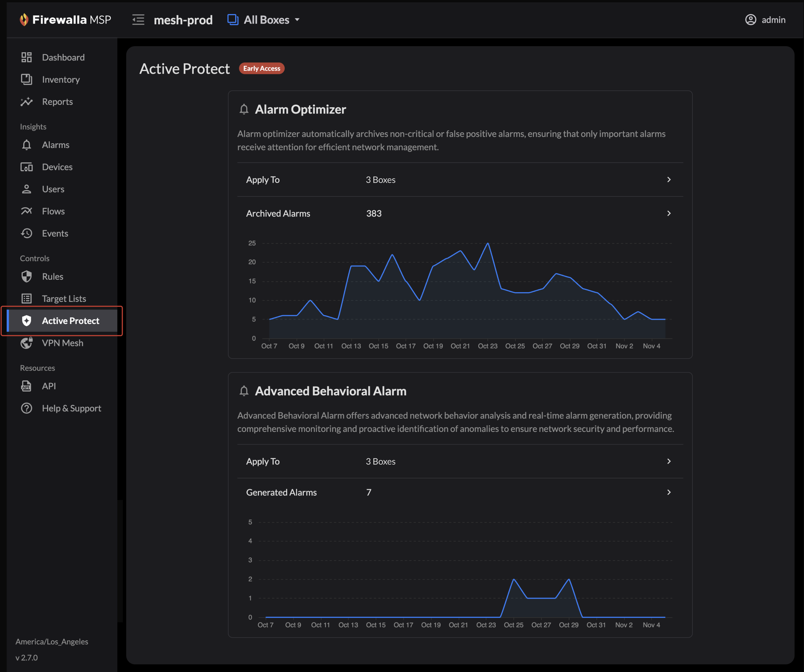The height and width of the screenshot is (672, 804).
Task: Click the Flows wave icon
Action: coord(27,211)
